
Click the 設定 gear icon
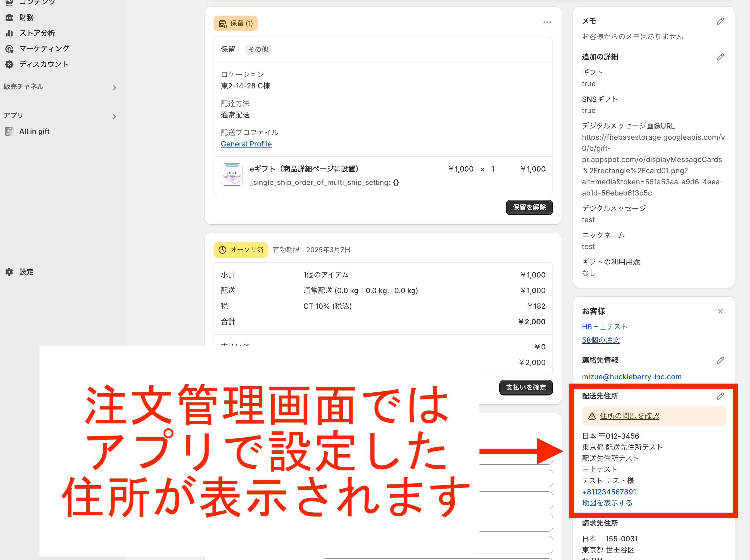tap(9, 272)
